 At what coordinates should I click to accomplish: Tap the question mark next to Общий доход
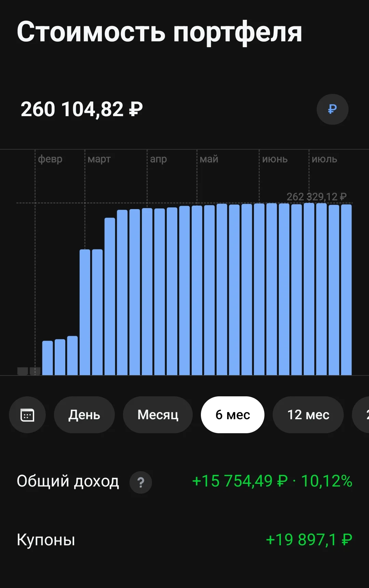tap(141, 482)
